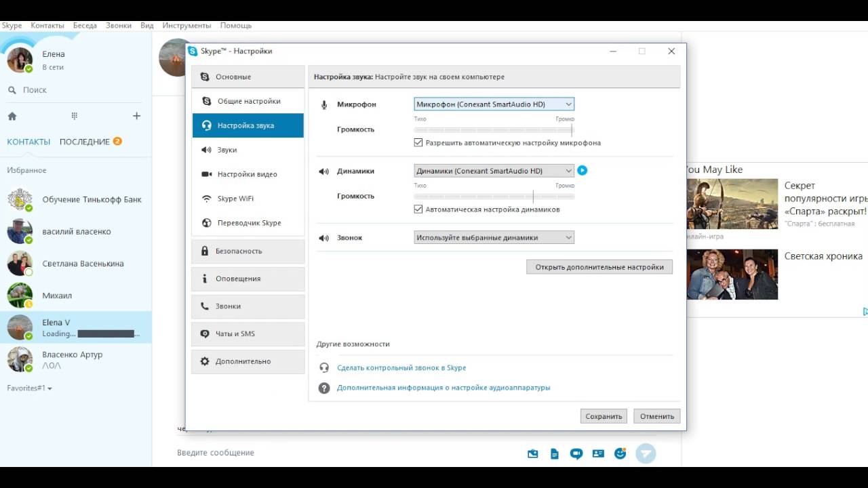Click the home icon in Skype sidebar
Screen dimensions: 868x488
click(12, 116)
